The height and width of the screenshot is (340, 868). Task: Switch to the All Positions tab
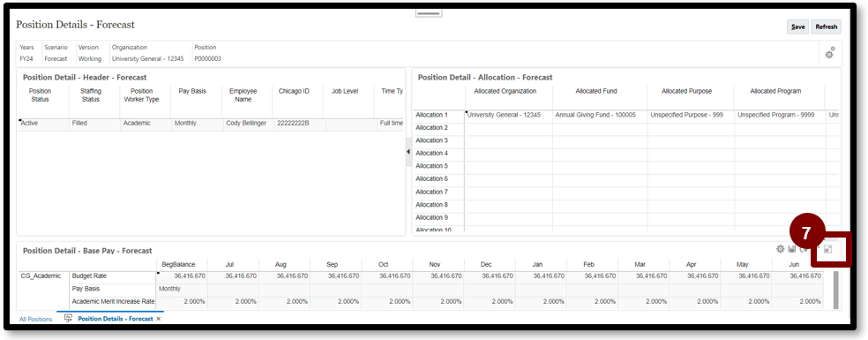36,319
